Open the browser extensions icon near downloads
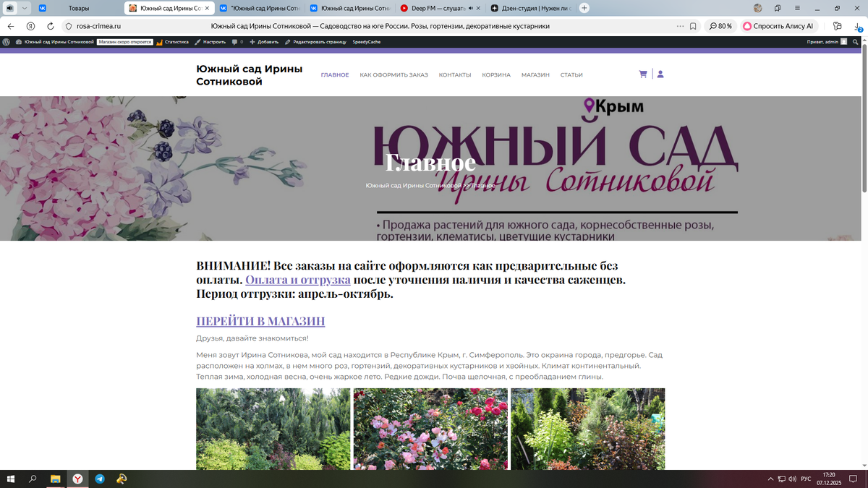The image size is (868, 488). (x=837, y=26)
